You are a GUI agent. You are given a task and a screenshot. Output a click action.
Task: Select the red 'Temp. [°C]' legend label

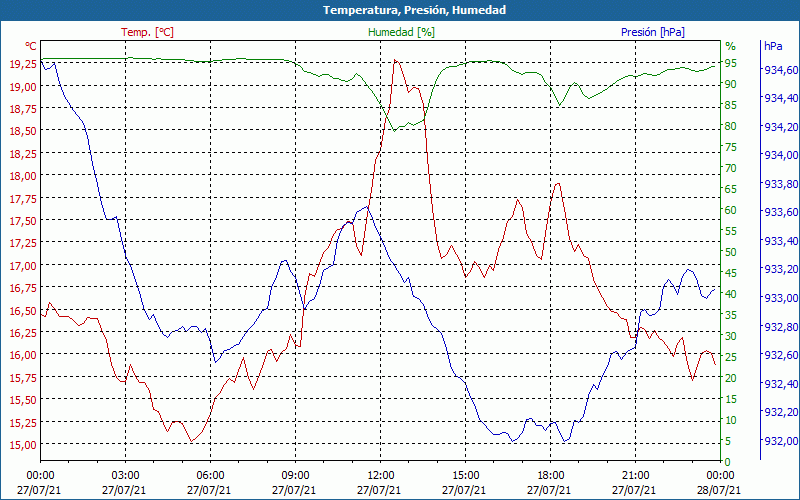click(147, 32)
